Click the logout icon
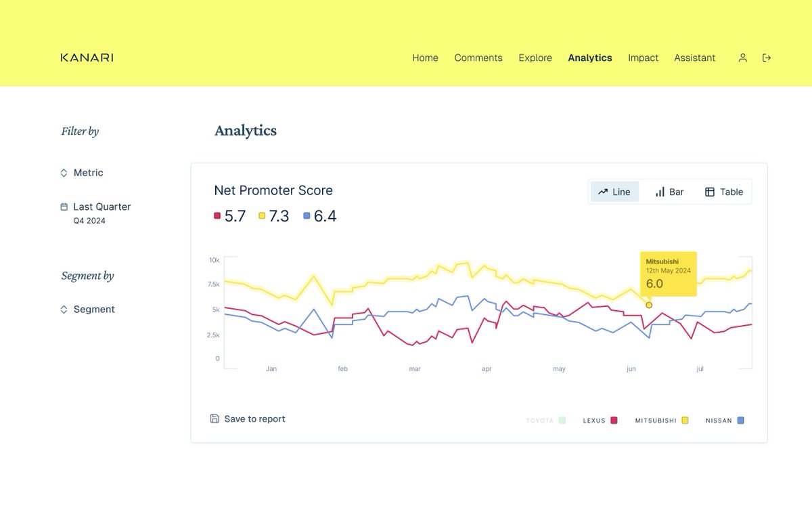The height and width of the screenshot is (508, 812). click(x=767, y=58)
